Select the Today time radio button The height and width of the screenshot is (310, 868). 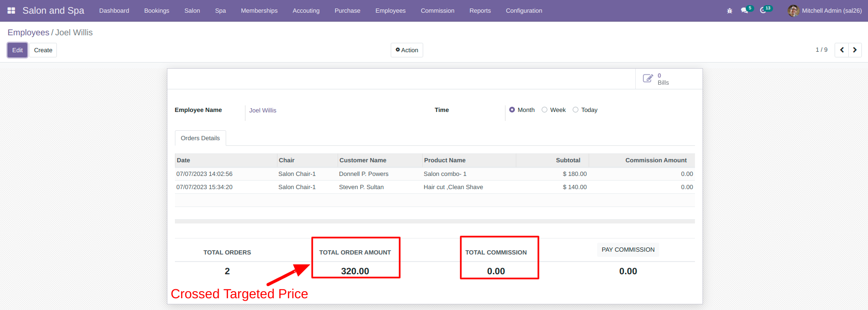click(x=576, y=110)
